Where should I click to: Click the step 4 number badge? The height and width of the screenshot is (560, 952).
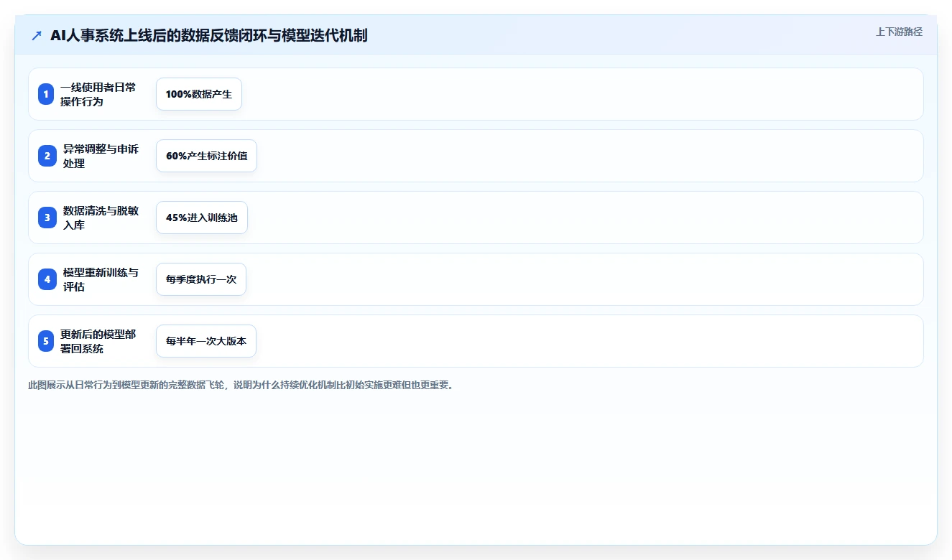click(46, 279)
